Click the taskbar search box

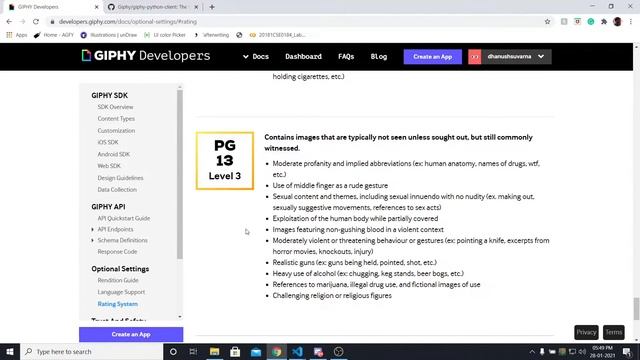coord(91,351)
